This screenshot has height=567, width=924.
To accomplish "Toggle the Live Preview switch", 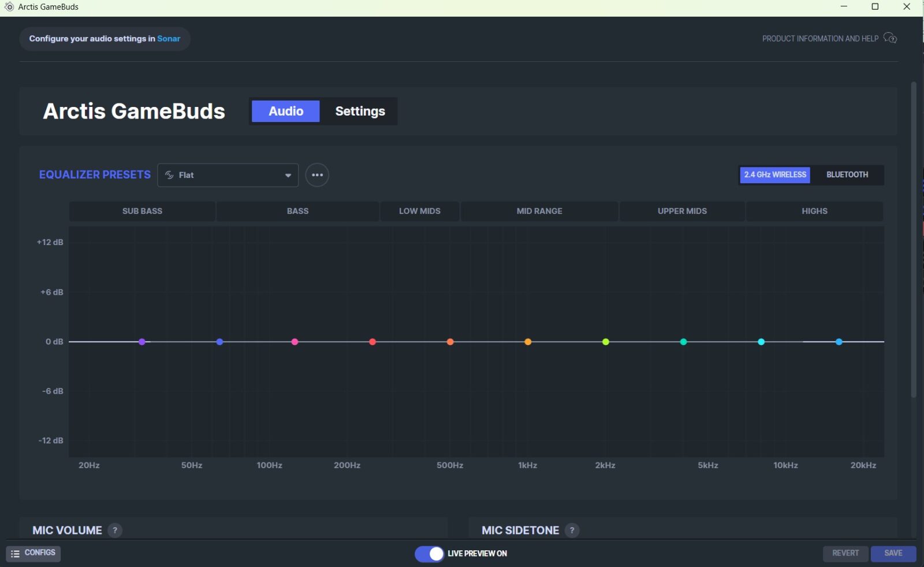I will (x=429, y=554).
